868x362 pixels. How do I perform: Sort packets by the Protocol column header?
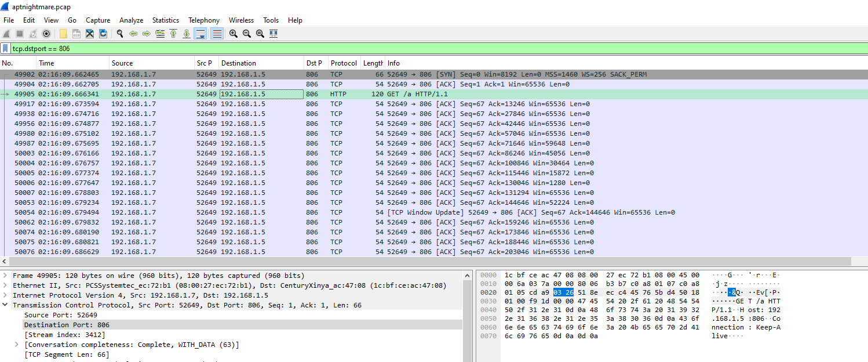click(344, 63)
